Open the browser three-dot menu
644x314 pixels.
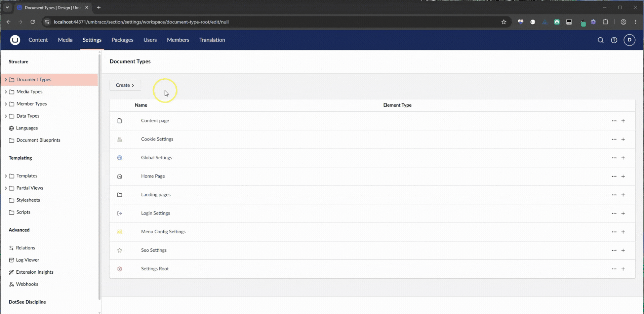[635, 22]
